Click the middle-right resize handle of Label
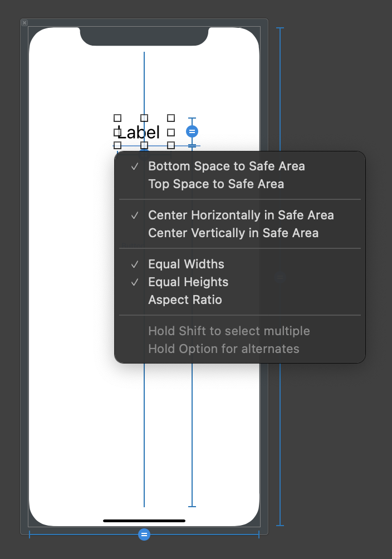 tap(171, 133)
